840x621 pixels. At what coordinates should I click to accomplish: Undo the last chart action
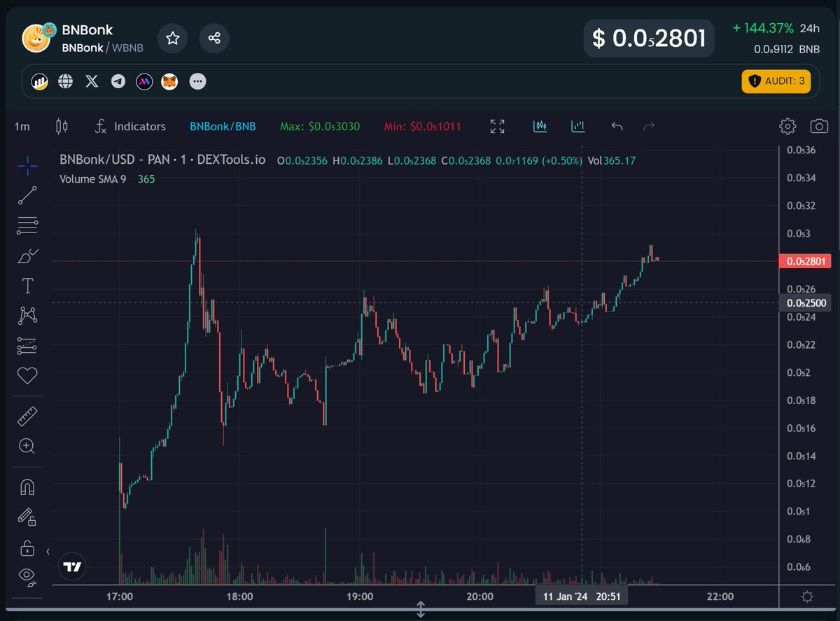[617, 127]
